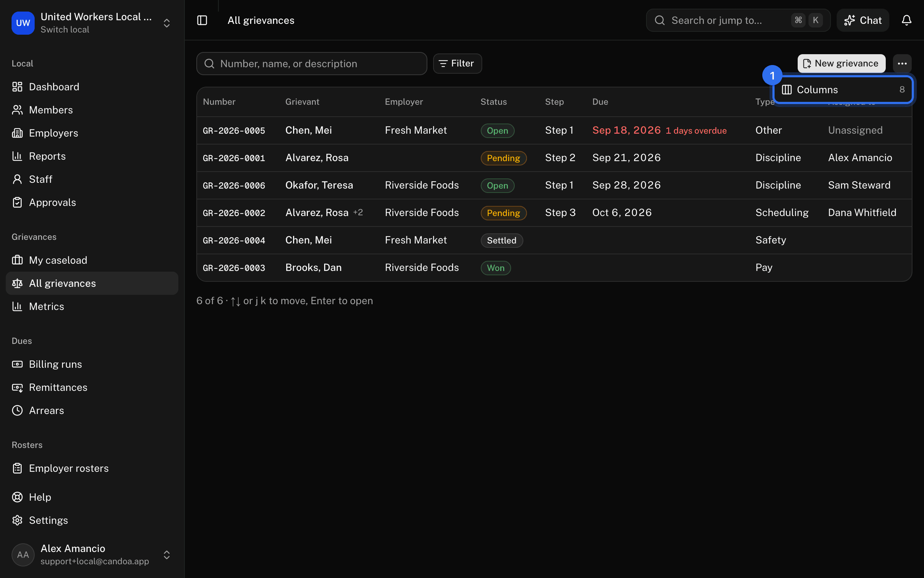This screenshot has height=578, width=924.
Task: Click the UW organization avatar
Action: pyautogui.click(x=23, y=23)
